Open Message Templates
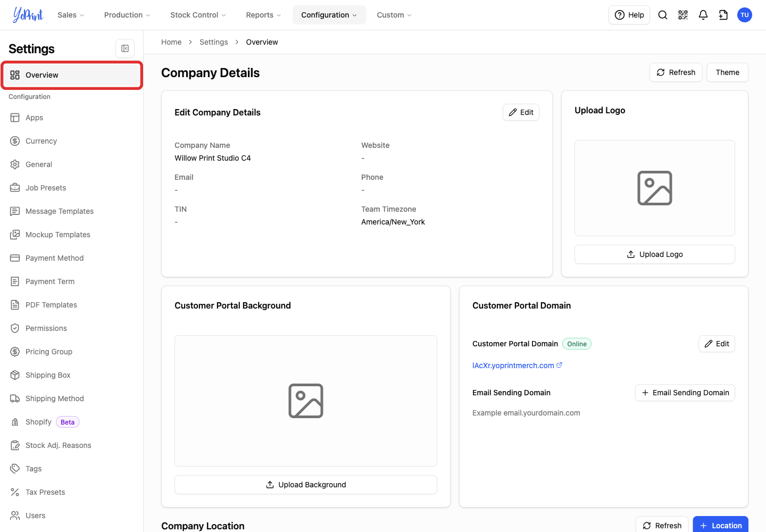 (x=71, y=211)
